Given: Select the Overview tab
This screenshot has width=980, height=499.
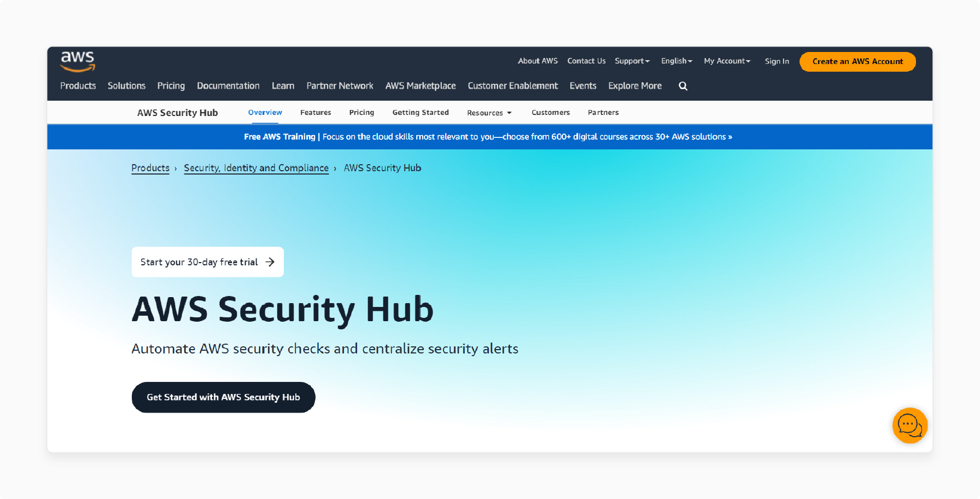Looking at the screenshot, I should (x=265, y=112).
